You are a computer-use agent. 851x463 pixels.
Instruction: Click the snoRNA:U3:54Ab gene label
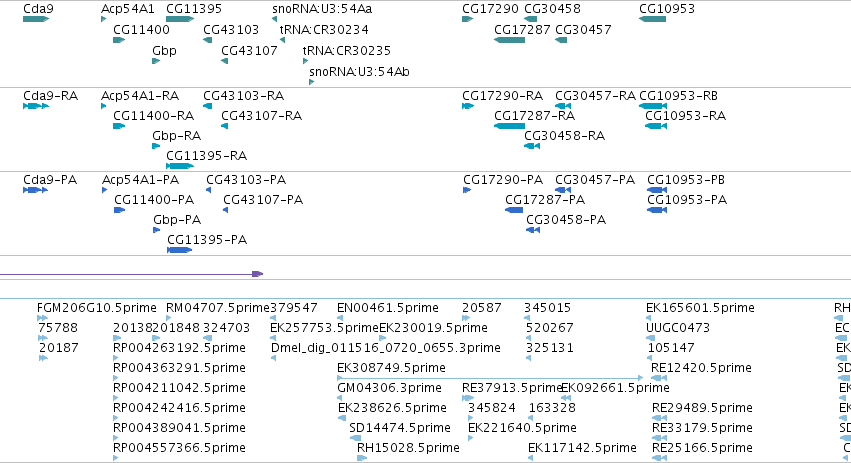tap(359, 72)
